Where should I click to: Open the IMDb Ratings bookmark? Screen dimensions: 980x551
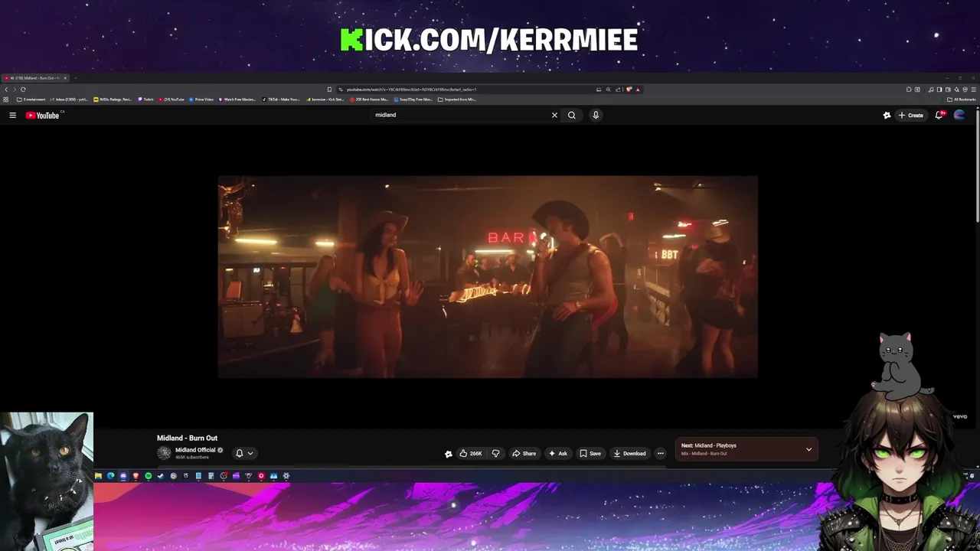point(113,99)
